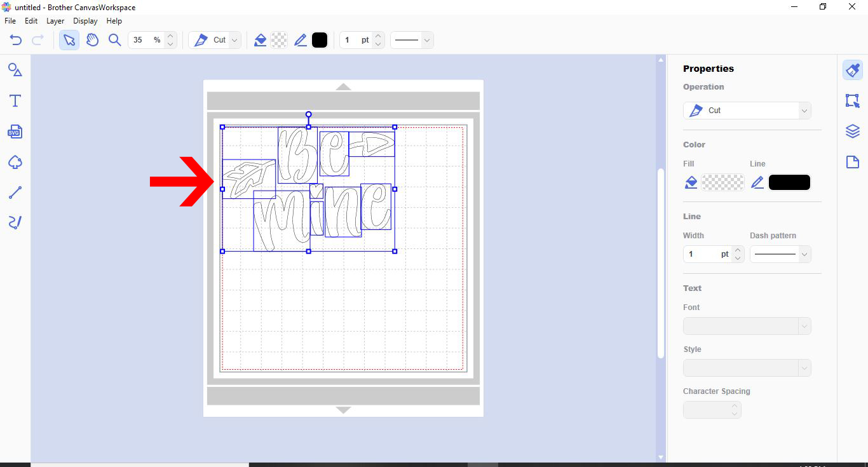This screenshot has width=868, height=467.
Task: Activate the Hand pan tool
Action: coord(92,39)
